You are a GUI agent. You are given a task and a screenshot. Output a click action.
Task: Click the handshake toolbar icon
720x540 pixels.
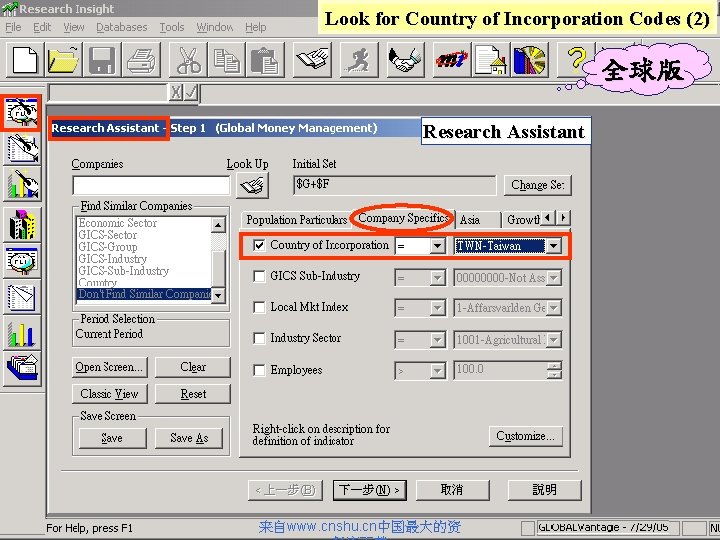405,60
